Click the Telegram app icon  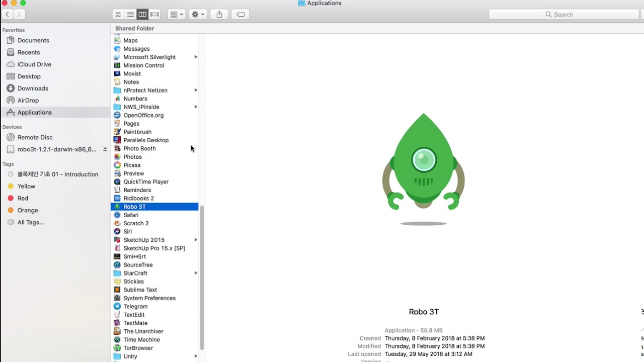(117, 306)
